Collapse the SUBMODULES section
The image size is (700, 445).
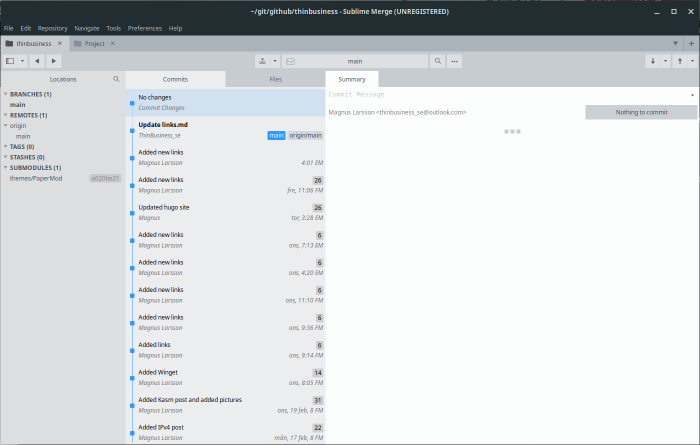tap(5, 167)
